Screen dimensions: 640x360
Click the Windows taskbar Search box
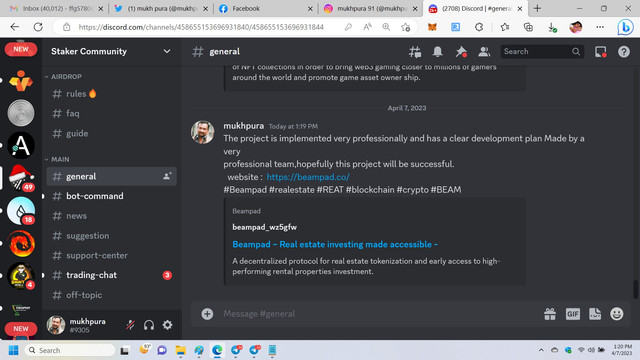coord(70,350)
